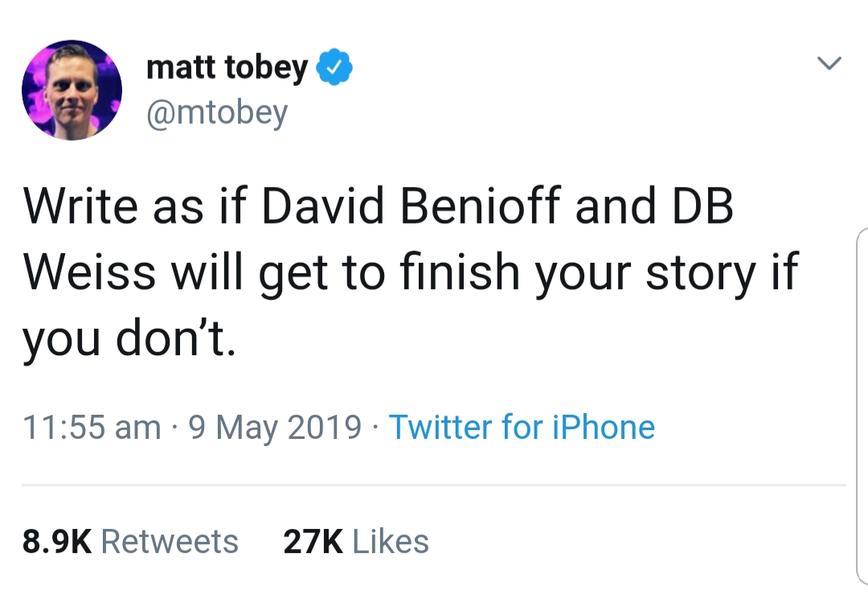Click the bold "27K" like count
This screenshot has width=868, height=594.
point(313,542)
